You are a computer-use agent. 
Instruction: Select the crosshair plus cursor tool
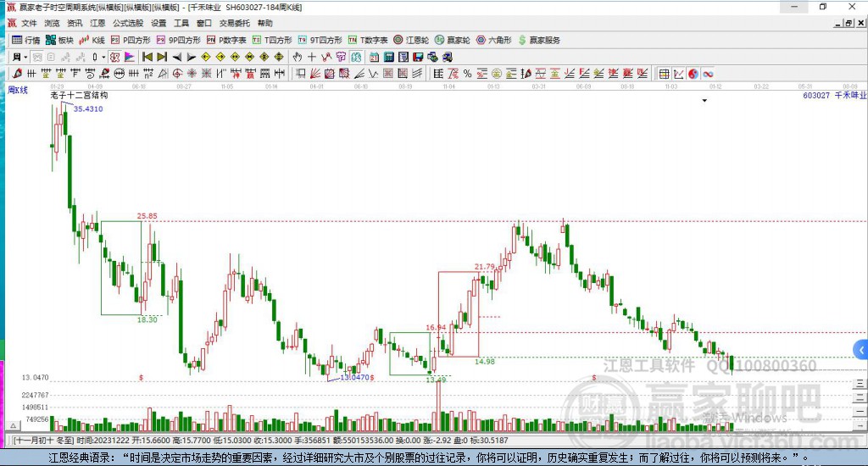(312, 57)
